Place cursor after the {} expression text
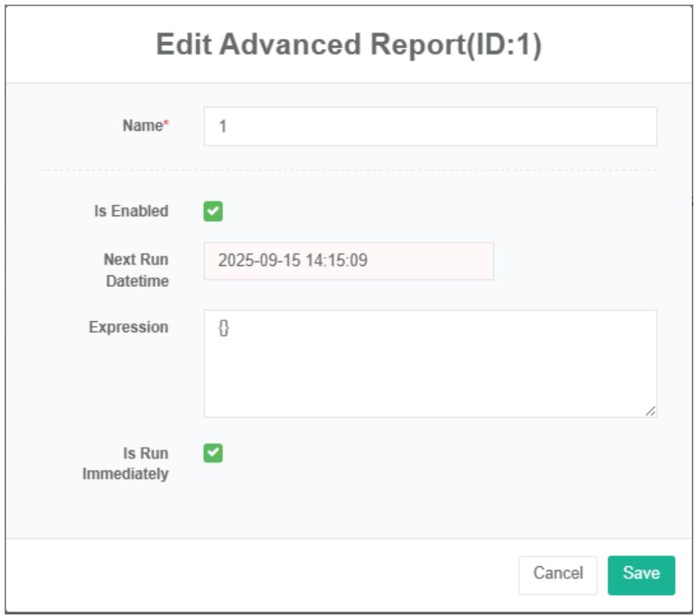This screenshot has height=616, width=694. click(232, 329)
